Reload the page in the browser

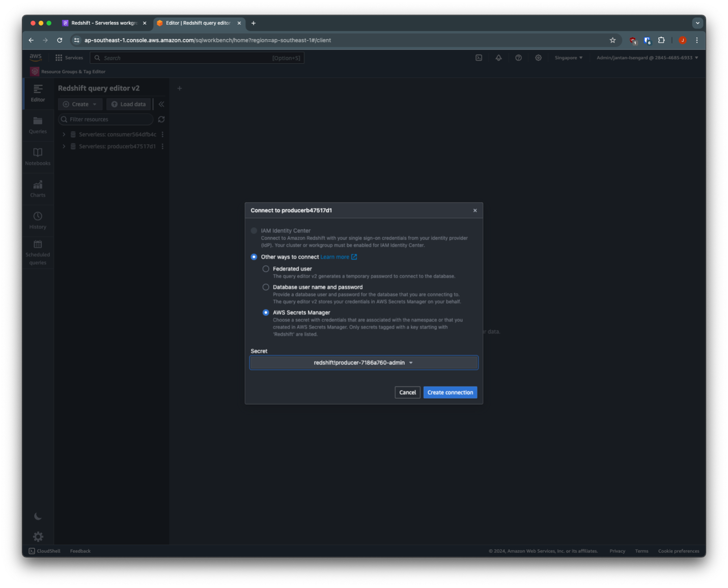click(60, 40)
